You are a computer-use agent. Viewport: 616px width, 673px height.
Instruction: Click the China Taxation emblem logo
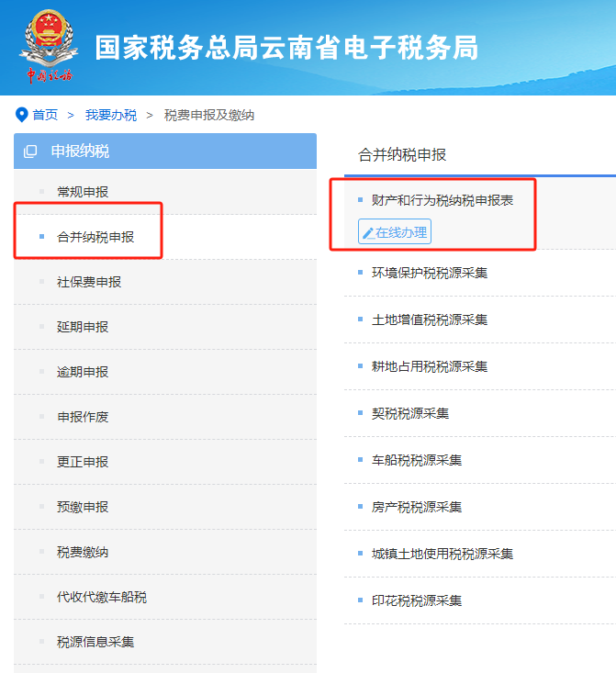[x=49, y=46]
